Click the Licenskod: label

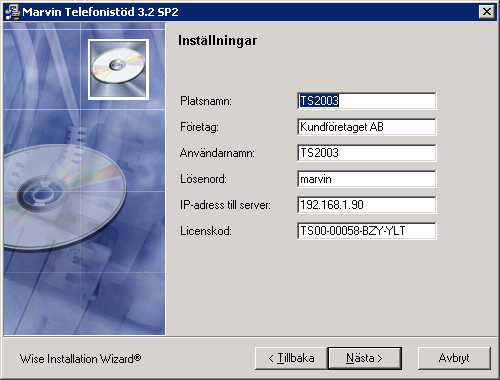[206, 231]
